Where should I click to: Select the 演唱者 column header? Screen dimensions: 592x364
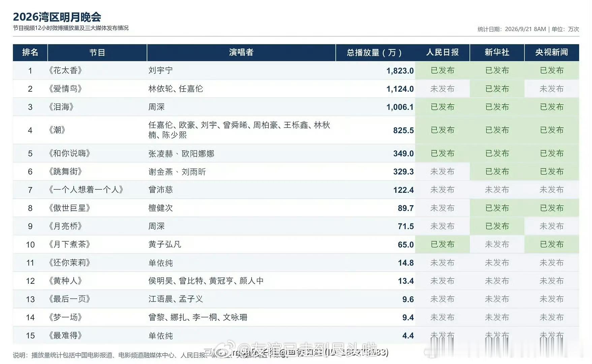coord(241,52)
